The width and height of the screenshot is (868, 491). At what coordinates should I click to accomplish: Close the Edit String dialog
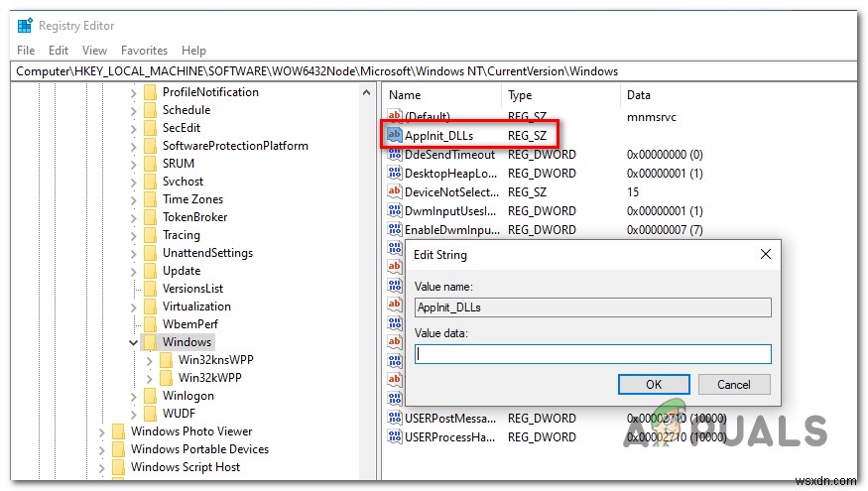tap(766, 254)
